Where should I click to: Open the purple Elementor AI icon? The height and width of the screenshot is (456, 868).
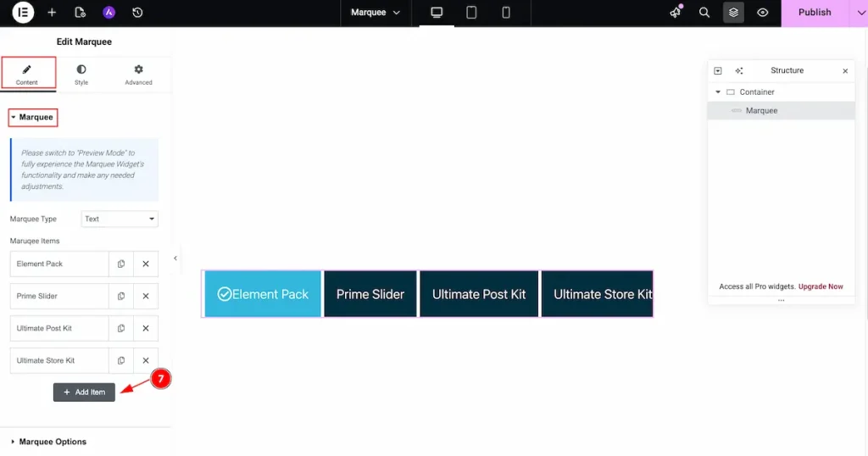click(108, 12)
